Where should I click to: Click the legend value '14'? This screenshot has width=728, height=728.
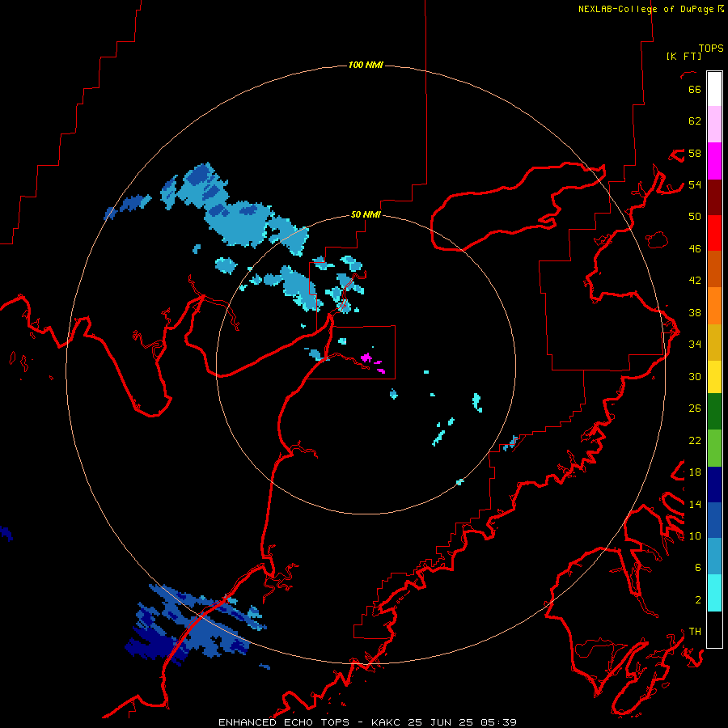pyautogui.click(x=695, y=504)
